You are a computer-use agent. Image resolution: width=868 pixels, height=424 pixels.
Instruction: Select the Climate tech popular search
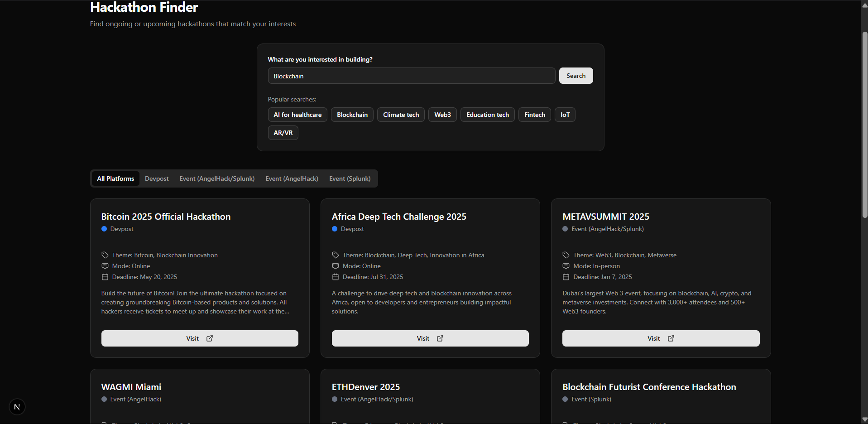tap(401, 115)
